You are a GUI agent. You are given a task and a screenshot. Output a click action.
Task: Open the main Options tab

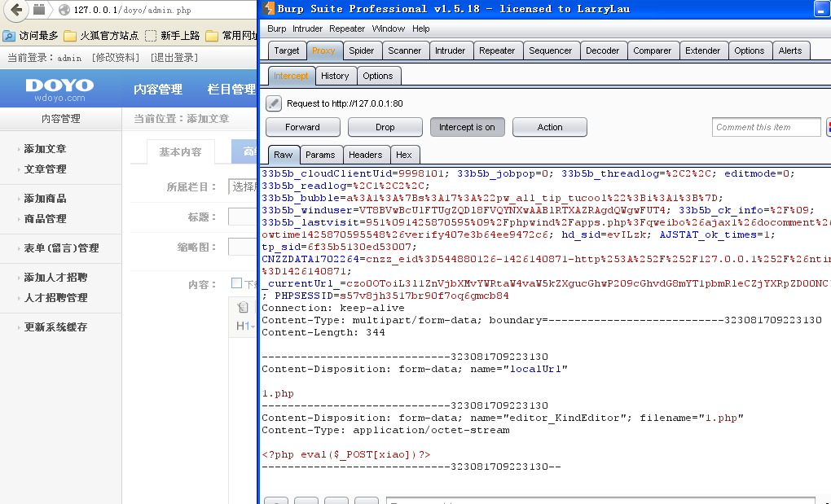749,50
